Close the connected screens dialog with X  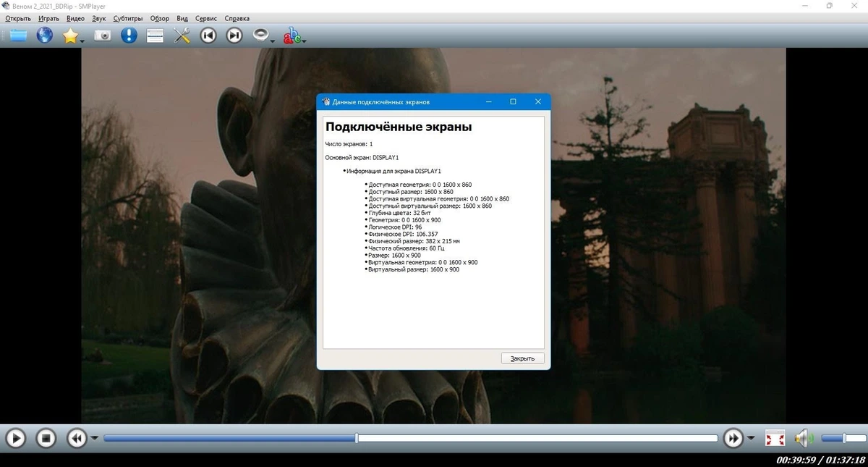(x=538, y=102)
